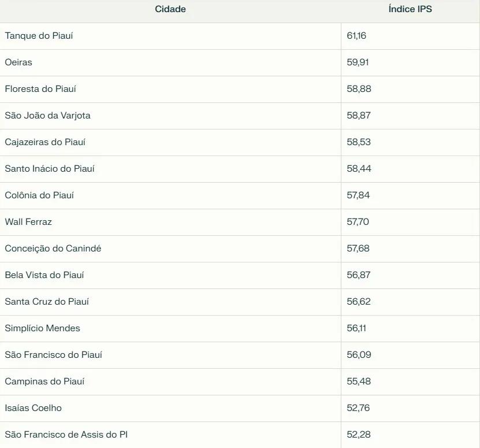Click the Oeiras city name
Screen dimensions: 480x448
point(18,62)
